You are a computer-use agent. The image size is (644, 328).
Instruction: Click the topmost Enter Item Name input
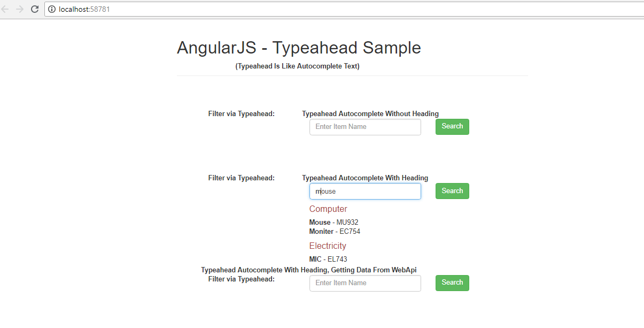point(365,127)
